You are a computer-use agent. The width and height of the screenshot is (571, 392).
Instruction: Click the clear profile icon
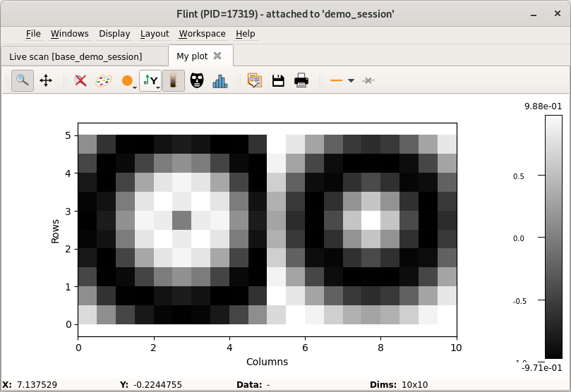368,80
